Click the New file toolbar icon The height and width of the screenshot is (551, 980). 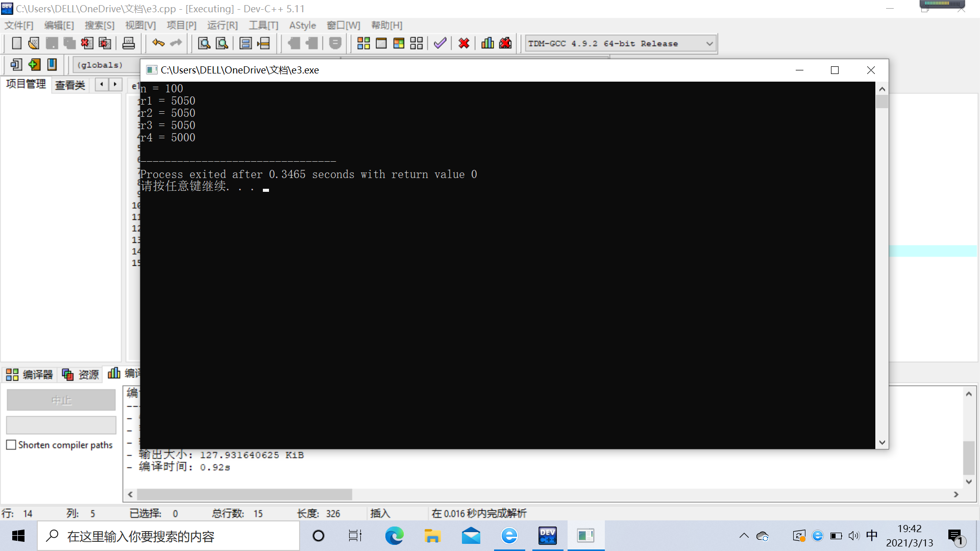[x=16, y=43]
